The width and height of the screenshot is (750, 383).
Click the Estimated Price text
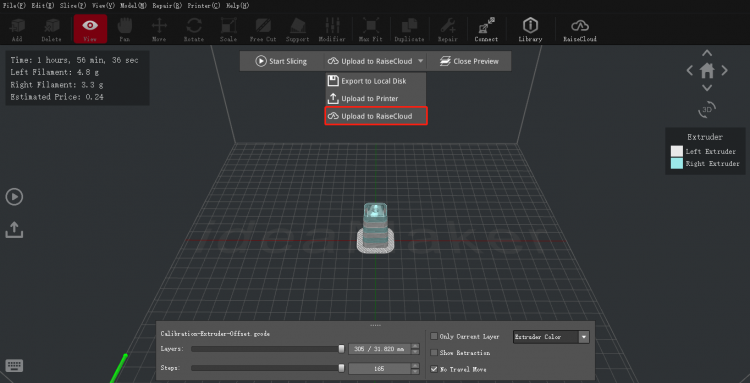point(57,97)
